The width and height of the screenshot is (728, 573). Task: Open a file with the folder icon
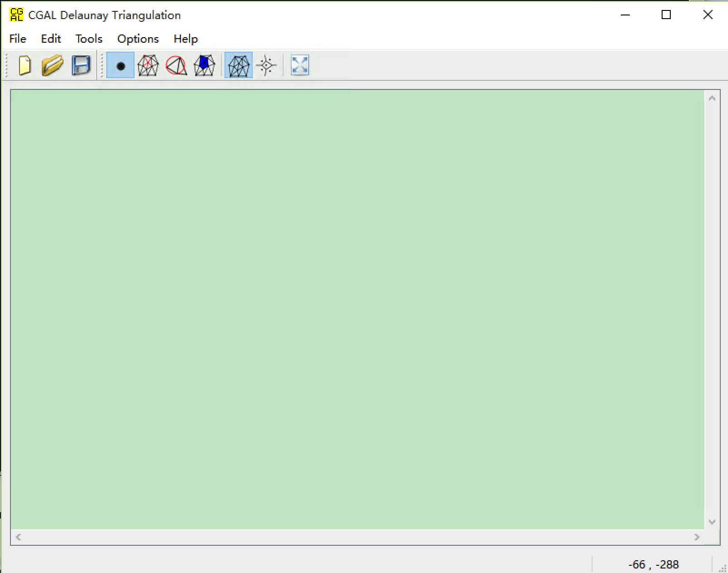coord(53,65)
